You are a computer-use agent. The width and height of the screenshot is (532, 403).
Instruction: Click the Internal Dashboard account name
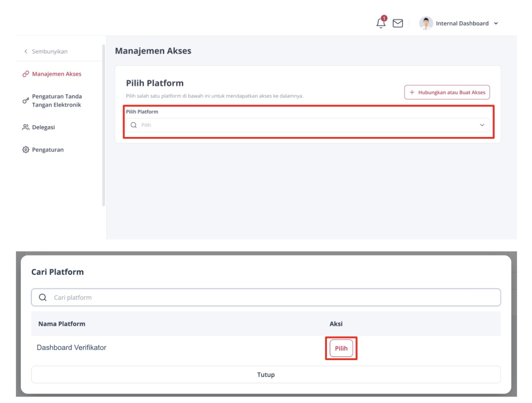[462, 23]
